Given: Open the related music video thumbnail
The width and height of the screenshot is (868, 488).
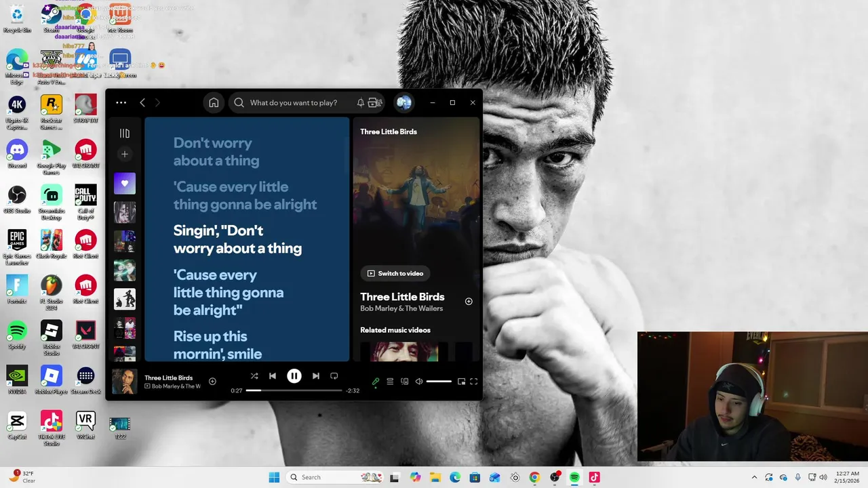Looking at the screenshot, I should point(399,351).
